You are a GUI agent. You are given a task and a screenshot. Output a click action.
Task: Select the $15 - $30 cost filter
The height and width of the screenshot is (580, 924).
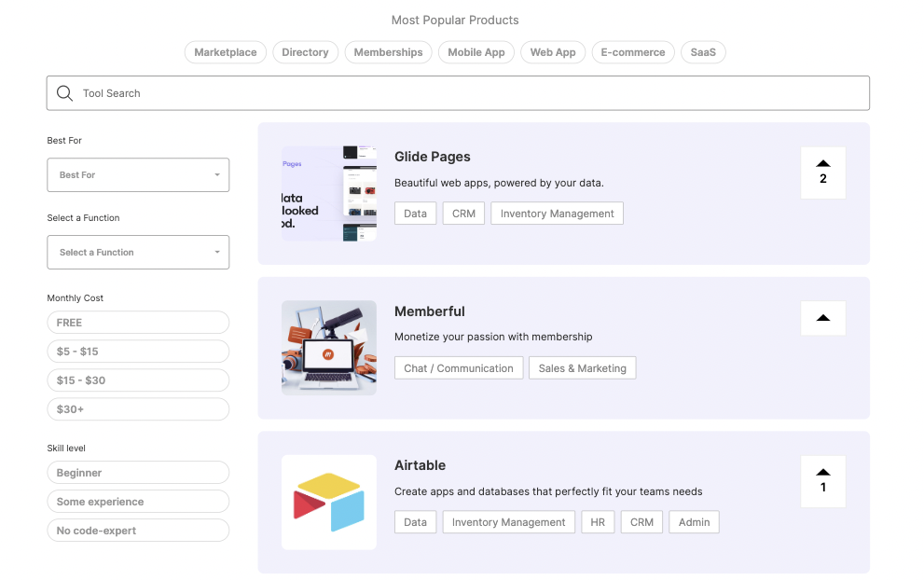coord(138,380)
